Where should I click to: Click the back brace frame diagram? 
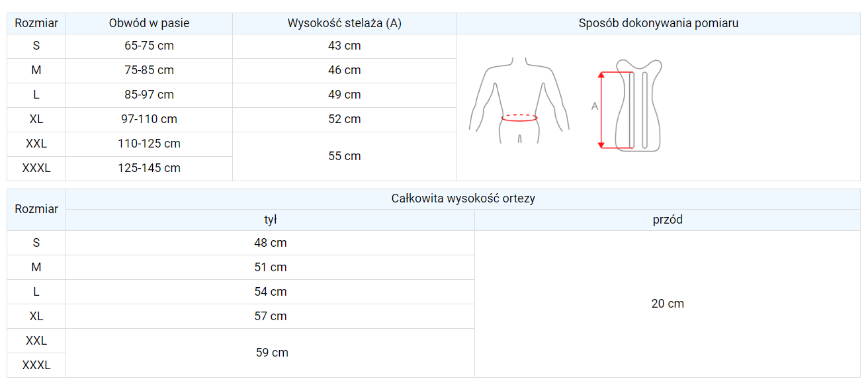[x=638, y=106]
